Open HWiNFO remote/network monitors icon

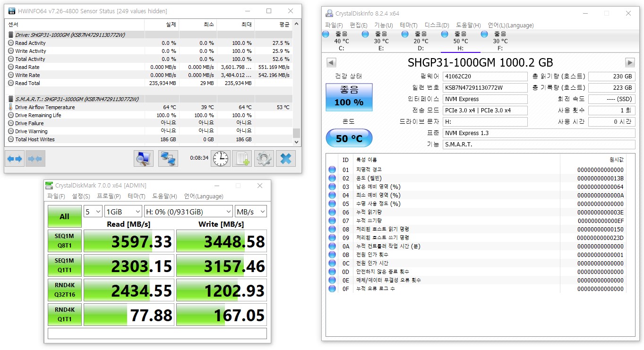[x=168, y=159]
